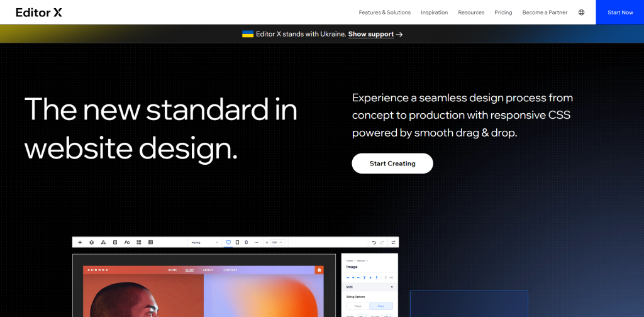The height and width of the screenshot is (317, 644).
Task: Open Become a Partner page
Action: tap(545, 13)
